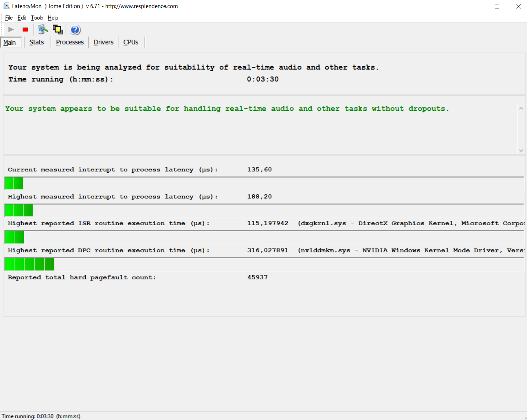
Task: Click the highest DPC execution time bar
Action: click(x=264, y=264)
